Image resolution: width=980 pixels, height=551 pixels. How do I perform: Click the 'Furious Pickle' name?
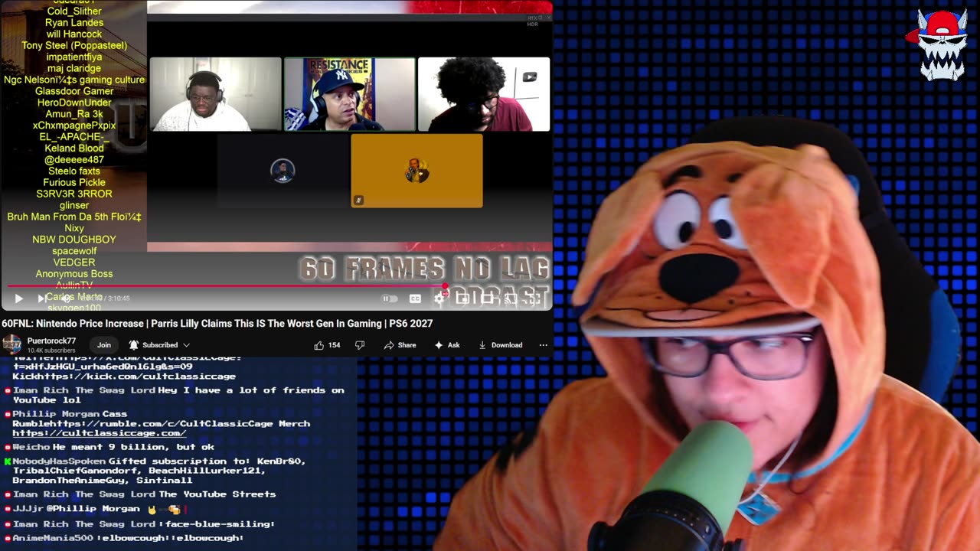(74, 183)
